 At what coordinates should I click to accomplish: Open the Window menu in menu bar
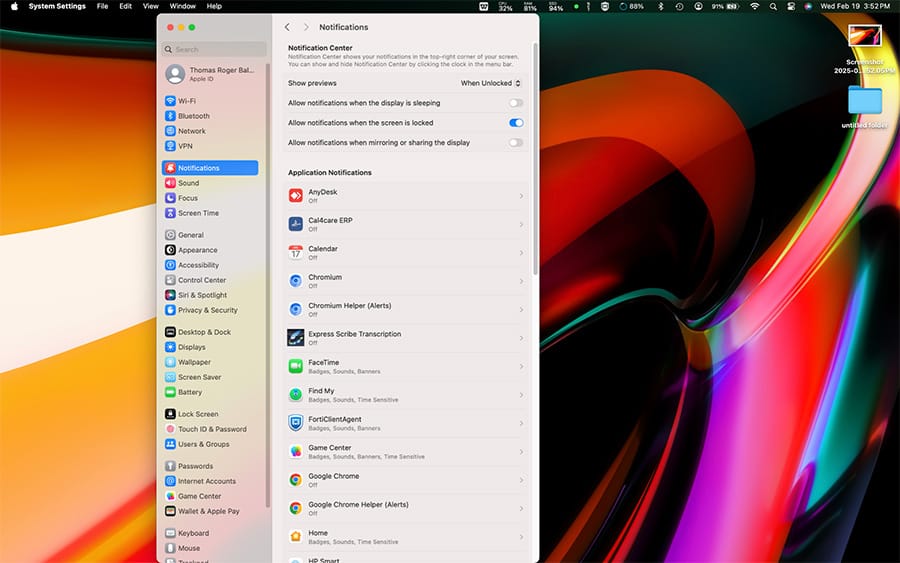[x=182, y=6]
